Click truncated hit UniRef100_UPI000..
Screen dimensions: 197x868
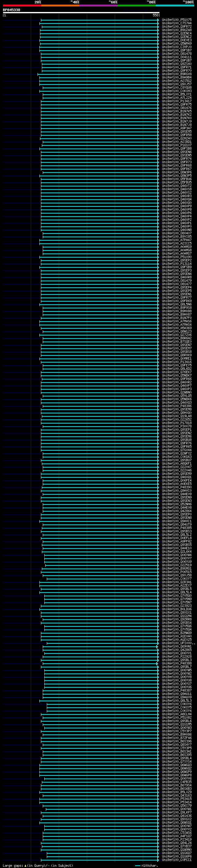click(x=179, y=643)
